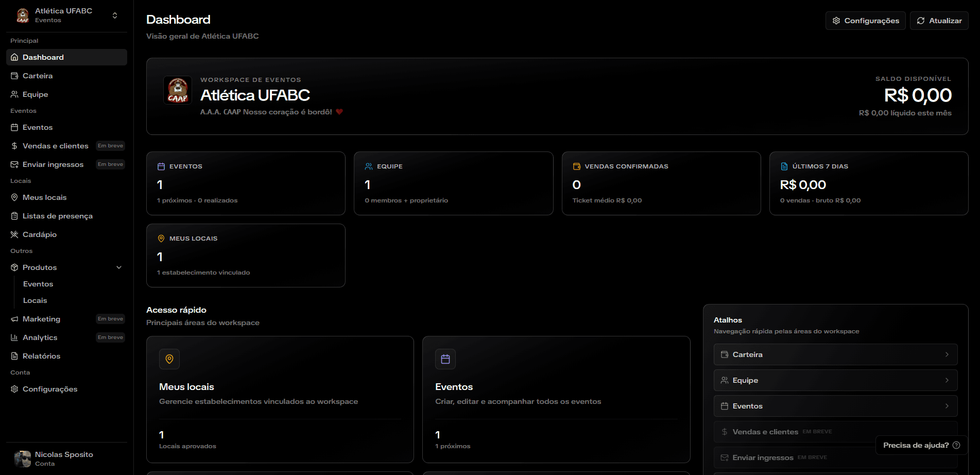Open the Atlética UFABC workspace switcher
This screenshot has width=980, height=475.
tap(66, 15)
